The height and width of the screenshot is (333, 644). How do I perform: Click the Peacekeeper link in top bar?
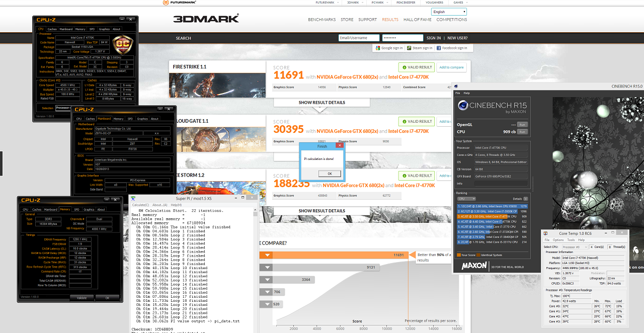click(405, 3)
